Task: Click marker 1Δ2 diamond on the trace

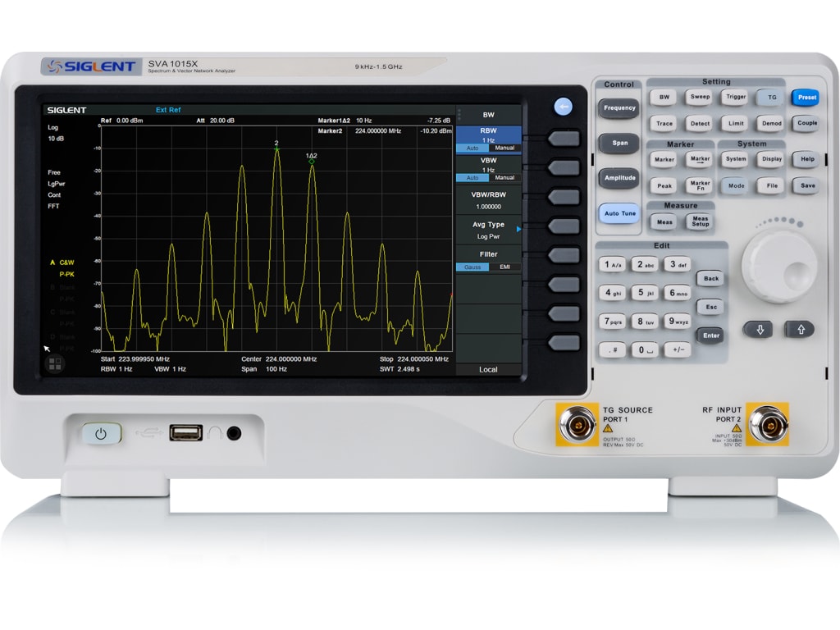Action: pyautogui.click(x=312, y=162)
